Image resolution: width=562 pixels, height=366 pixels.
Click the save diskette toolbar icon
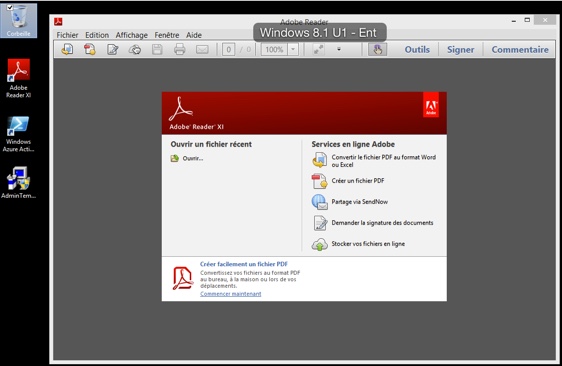[x=157, y=49]
